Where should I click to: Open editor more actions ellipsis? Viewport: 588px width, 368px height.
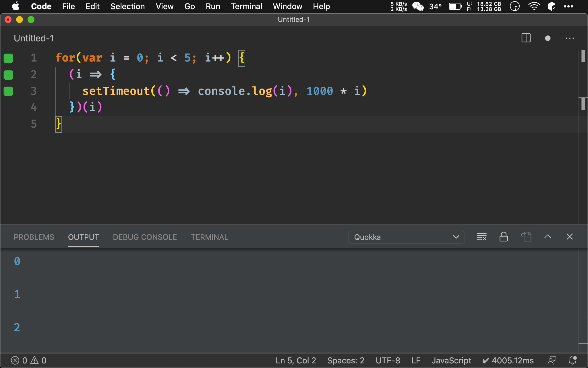tap(570, 38)
